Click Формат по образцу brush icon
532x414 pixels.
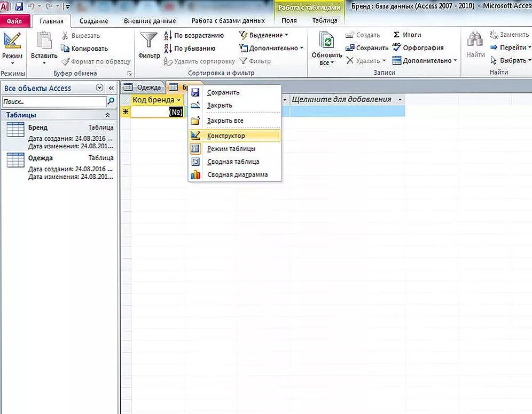[x=65, y=61]
